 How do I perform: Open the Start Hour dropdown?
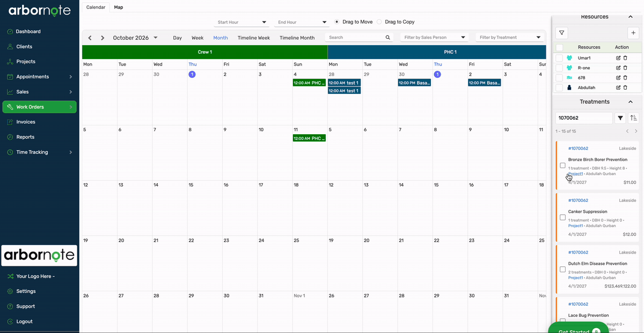(241, 23)
